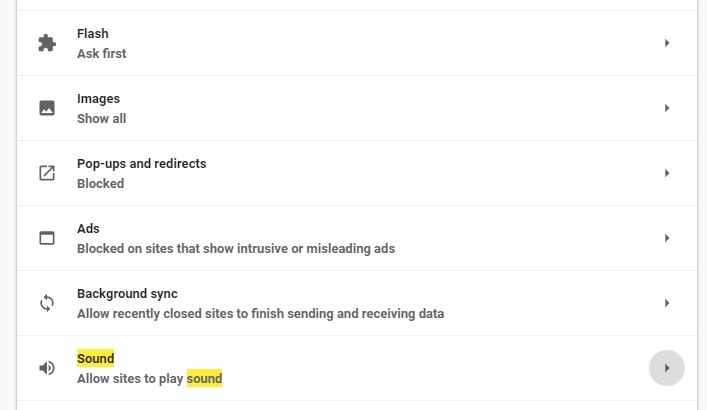Click the Images picture icon
The height and width of the screenshot is (410, 707).
[47, 108]
